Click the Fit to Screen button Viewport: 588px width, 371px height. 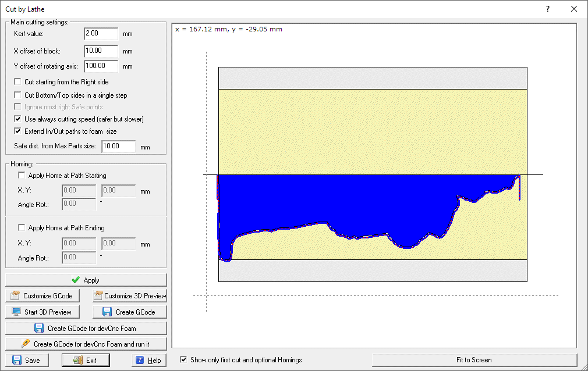point(474,360)
